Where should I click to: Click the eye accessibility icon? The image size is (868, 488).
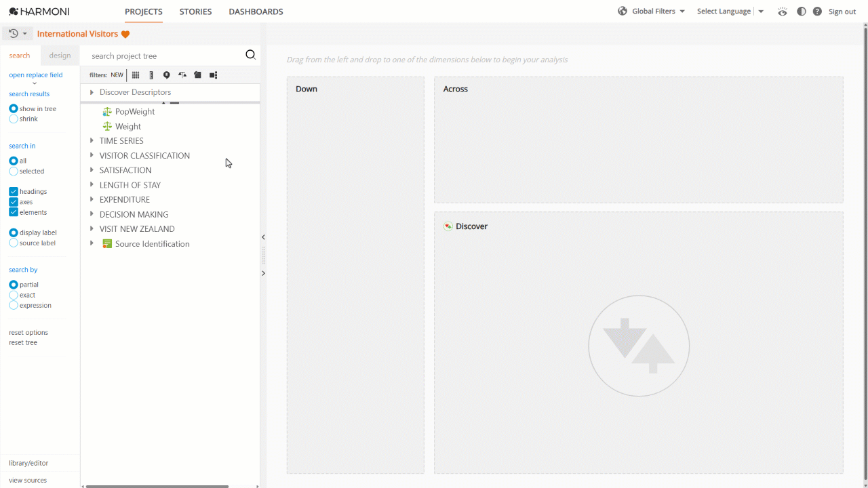783,12
